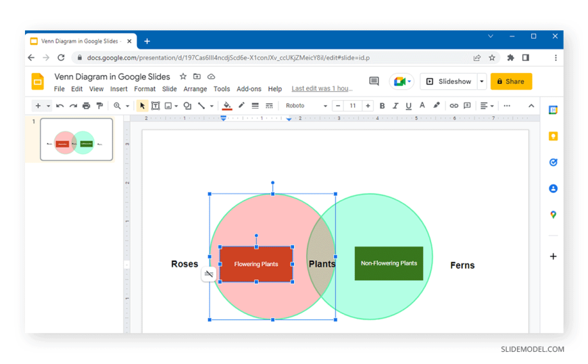Viewport: 588px width, 364px height.
Task: Click the Slides home logo icon
Action: tap(37, 81)
